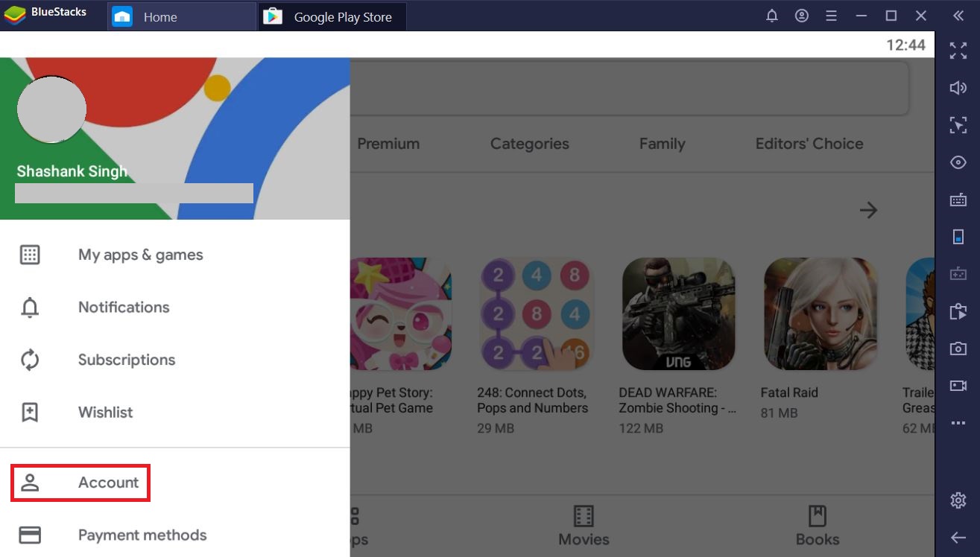Open the BlueStacks account profile icon
This screenshot has width=980, height=557.
coord(802,16)
